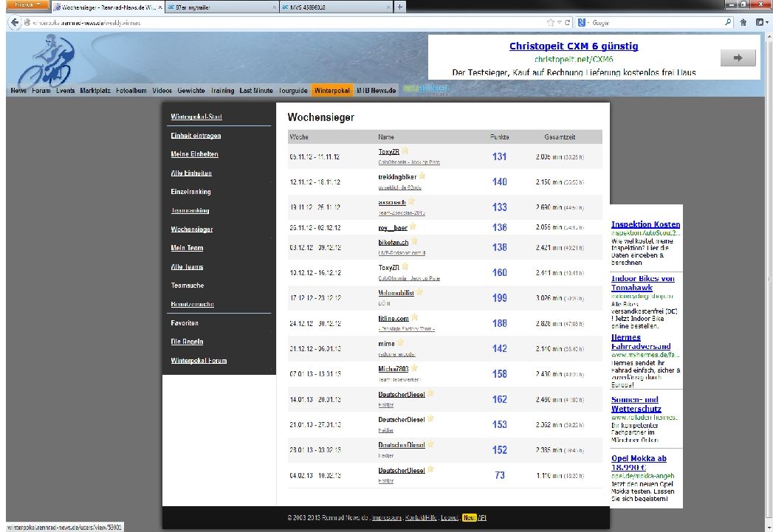Screen dimensions: 773x532
Task: Bookmark this page with the address bar star
Action: click(550, 22)
